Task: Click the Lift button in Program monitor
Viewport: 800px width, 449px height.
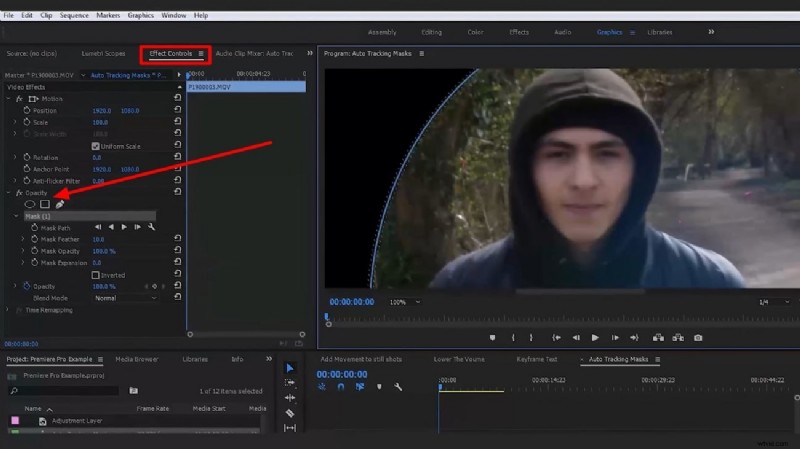Action: pos(659,338)
